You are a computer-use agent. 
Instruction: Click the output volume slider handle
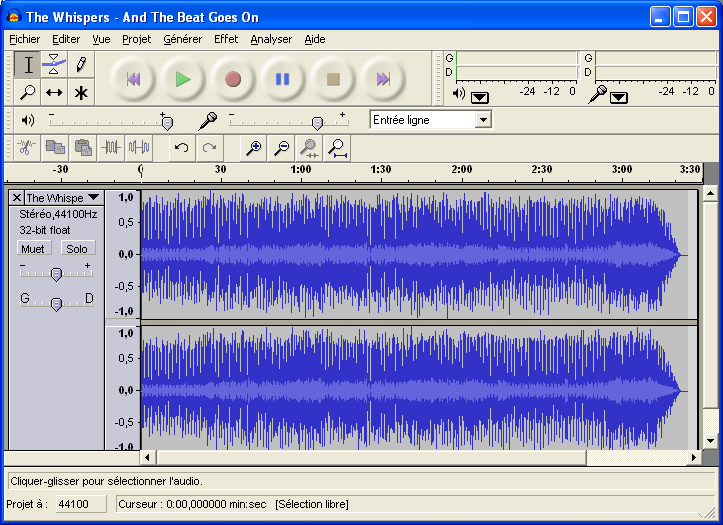167,123
